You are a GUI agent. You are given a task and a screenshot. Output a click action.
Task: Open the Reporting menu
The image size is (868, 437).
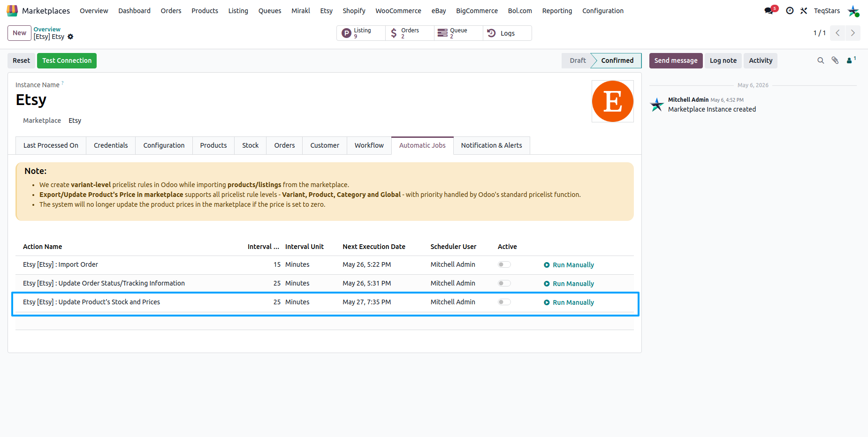[557, 11]
